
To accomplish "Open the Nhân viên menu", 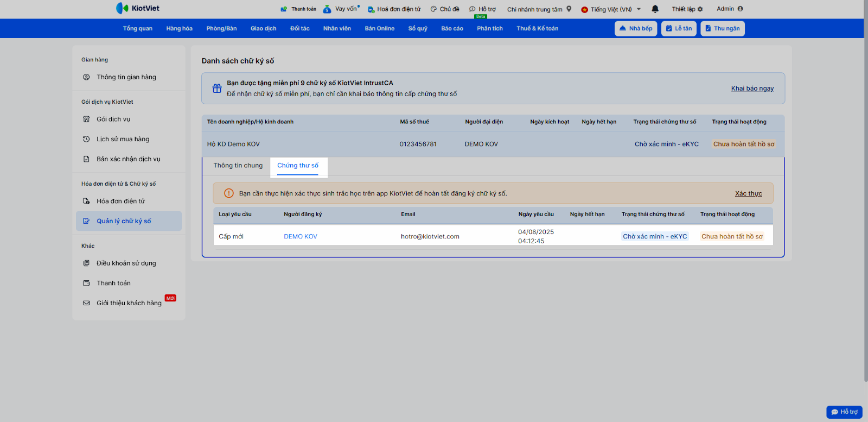I will coord(337,28).
